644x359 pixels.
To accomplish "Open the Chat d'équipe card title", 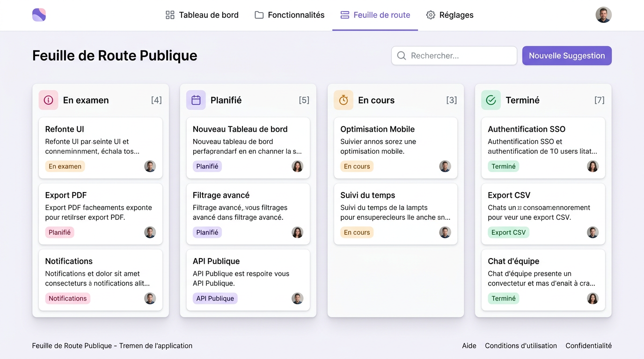I will point(513,261).
